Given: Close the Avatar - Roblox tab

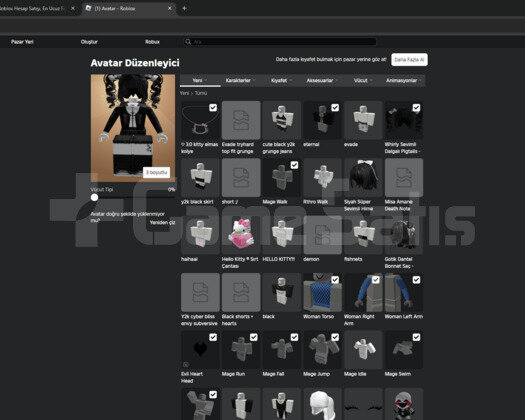Looking at the screenshot, I should coord(169,8).
